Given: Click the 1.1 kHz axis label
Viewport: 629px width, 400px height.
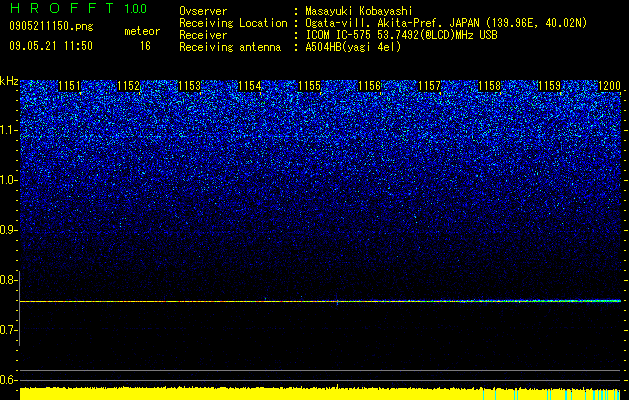Looking at the screenshot, I should 9,130.
